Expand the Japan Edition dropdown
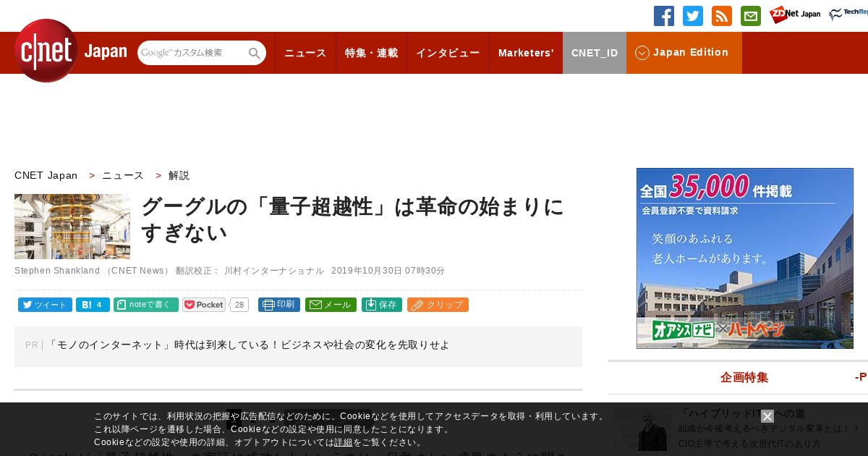Viewport: 868px width, 456px height. (684, 53)
